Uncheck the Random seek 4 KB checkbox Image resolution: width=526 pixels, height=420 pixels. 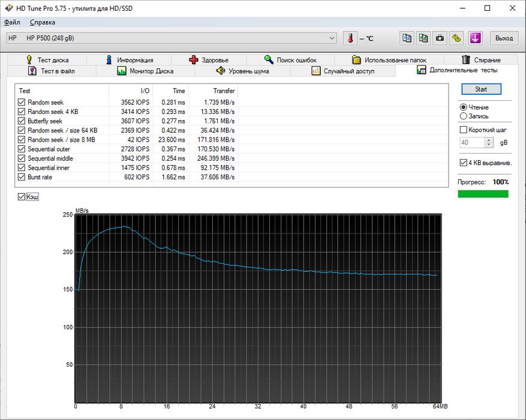tap(22, 112)
